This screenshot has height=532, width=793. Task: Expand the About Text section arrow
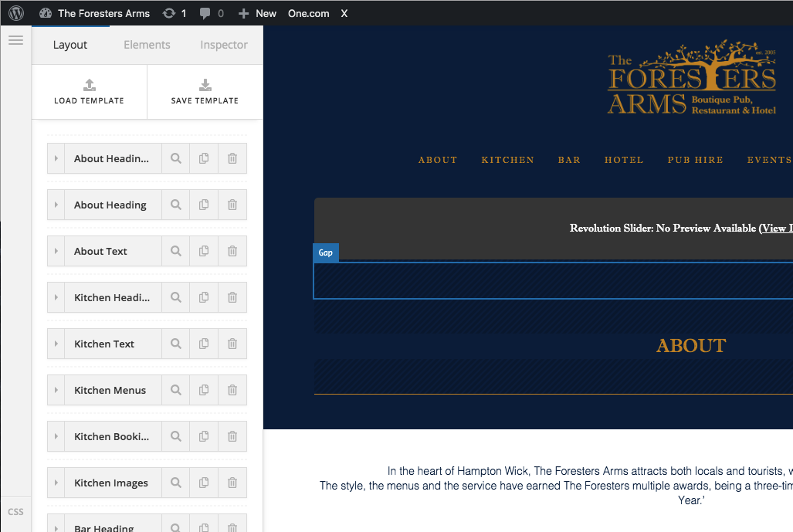click(x=56, y=251)
